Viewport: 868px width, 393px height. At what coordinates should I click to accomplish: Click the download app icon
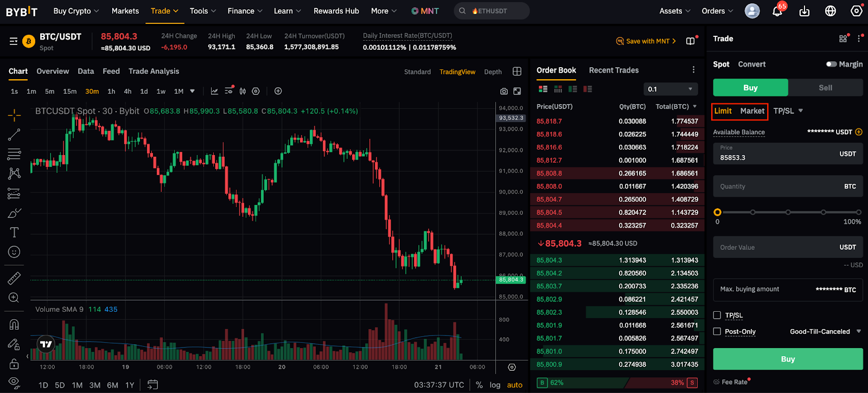click(x=805, y=11)
